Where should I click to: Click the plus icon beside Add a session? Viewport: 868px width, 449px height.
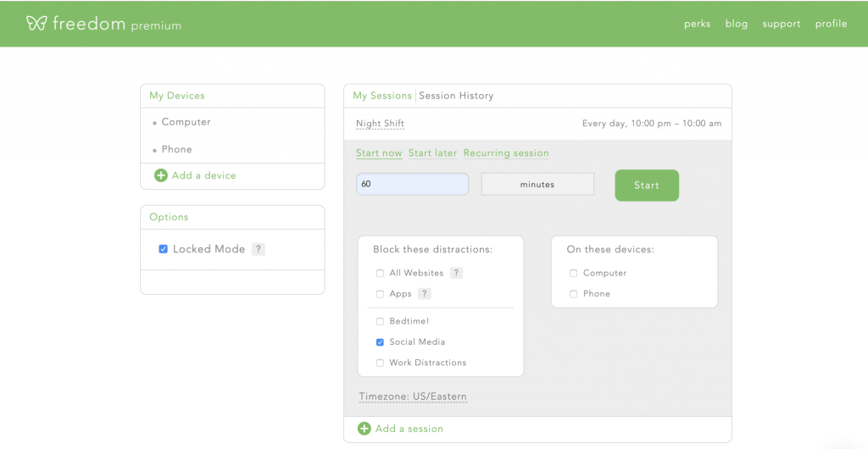pyautogui.click(x=364, y=429)
